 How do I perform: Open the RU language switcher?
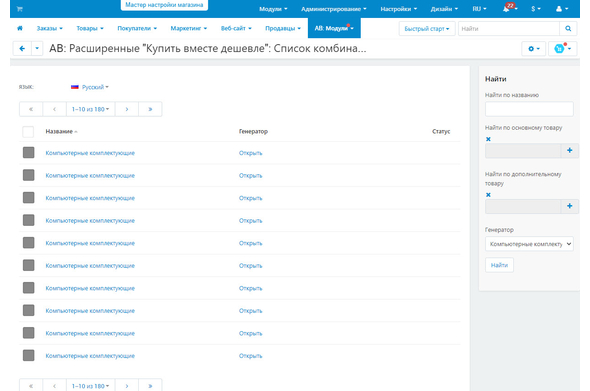click(x=479, y=9)
